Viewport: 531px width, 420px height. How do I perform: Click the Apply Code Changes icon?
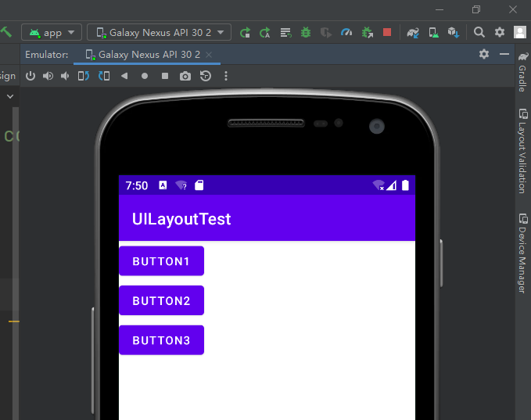pos(285,33)
